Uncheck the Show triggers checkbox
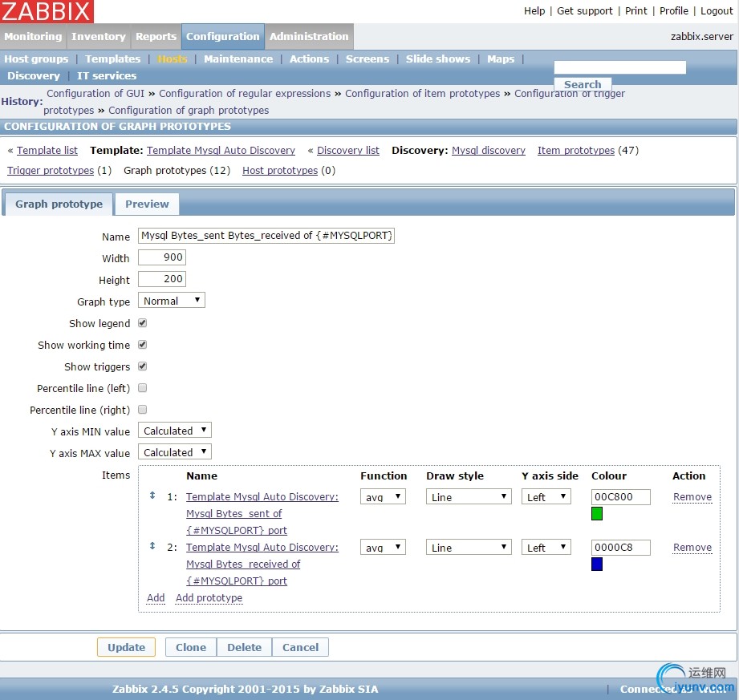Viewport: 739px width, 700px height. 143,366
